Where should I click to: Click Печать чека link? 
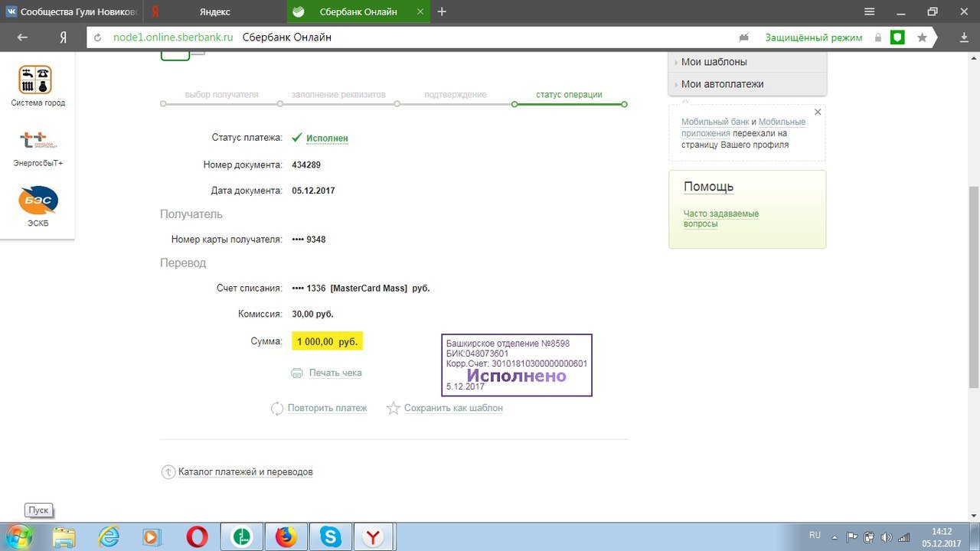point(335,373)
